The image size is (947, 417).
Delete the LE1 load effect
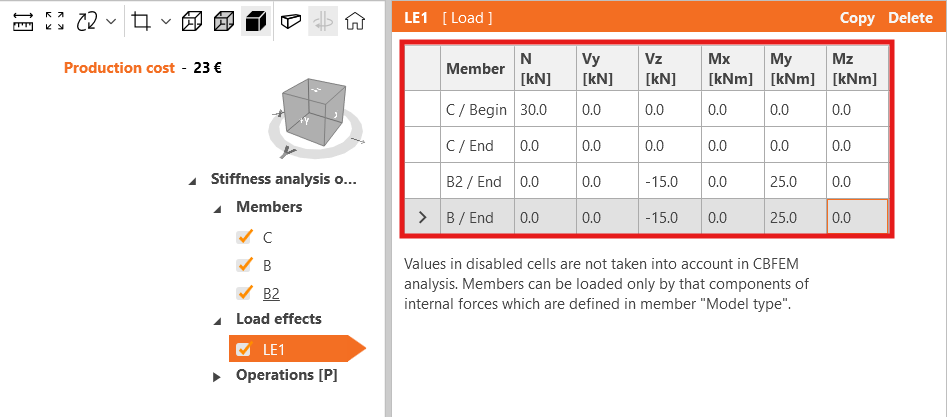point(910,18)
